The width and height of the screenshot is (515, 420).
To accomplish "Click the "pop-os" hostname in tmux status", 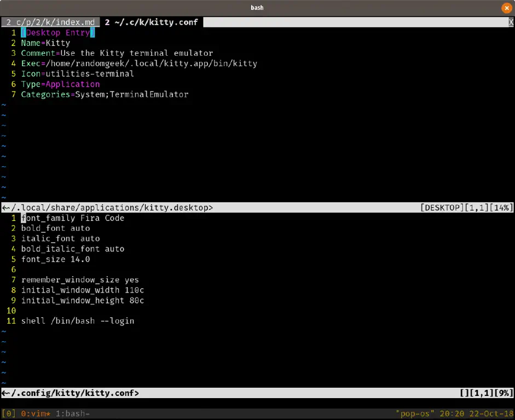I will tap(415, 414).
